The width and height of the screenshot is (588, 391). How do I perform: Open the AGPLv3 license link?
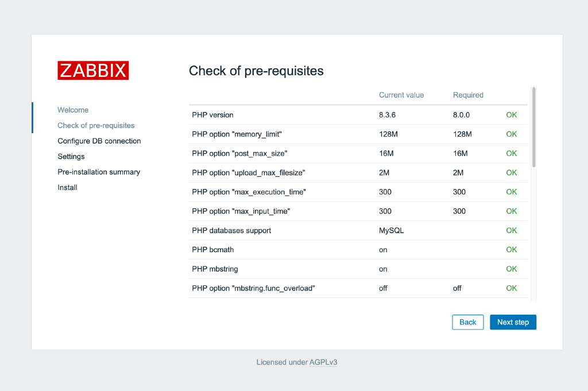(x=323, y=362)
